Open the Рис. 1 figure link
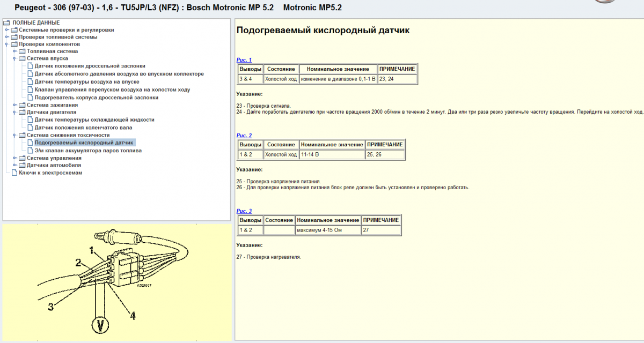 coord(244,60)
